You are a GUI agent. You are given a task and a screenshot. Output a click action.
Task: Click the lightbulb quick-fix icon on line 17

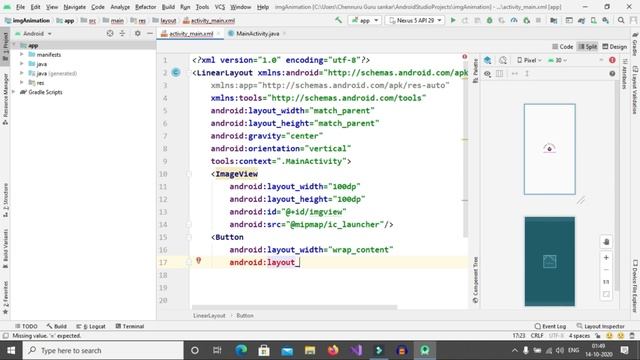click(198, 260)
